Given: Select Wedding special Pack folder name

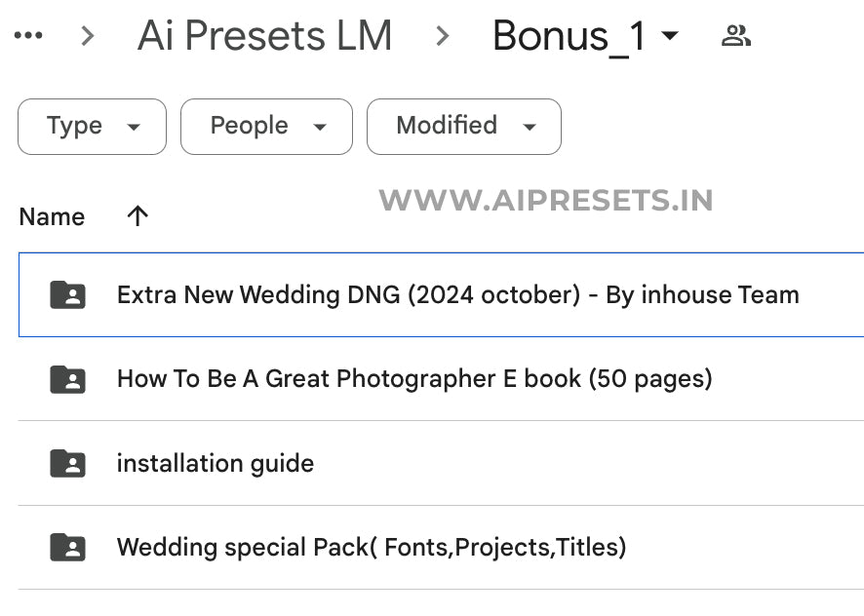Looking at the screenshot, I should pos(372,547).
